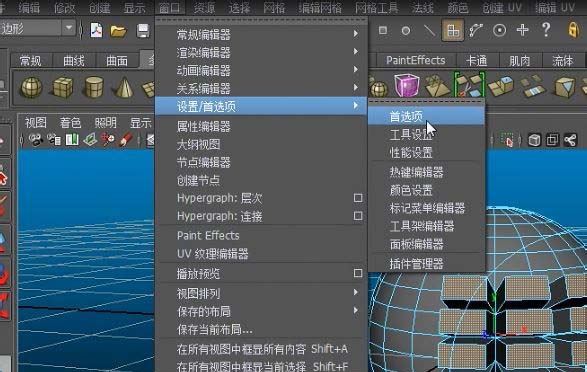The width and height of the screenshot is (587, 372).
Task: Click the share nodes viewport icon
Action: [x=570, y=140]
